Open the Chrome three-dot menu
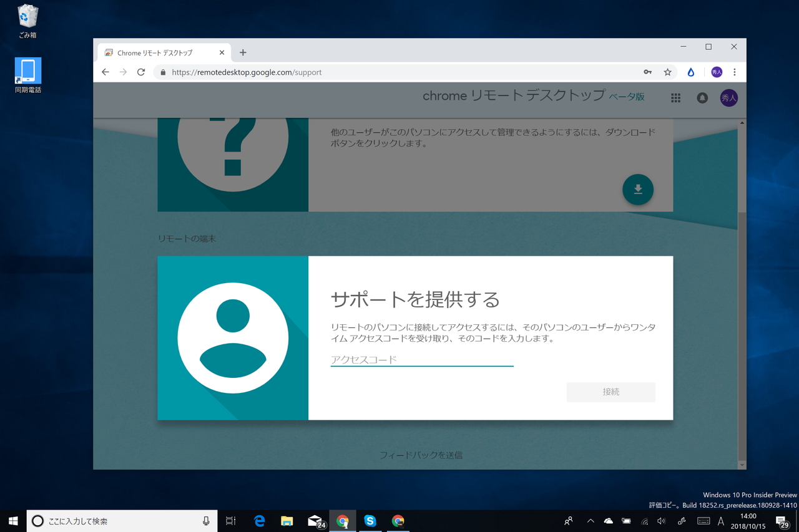The image size is (799, 532). coord(735,72)
